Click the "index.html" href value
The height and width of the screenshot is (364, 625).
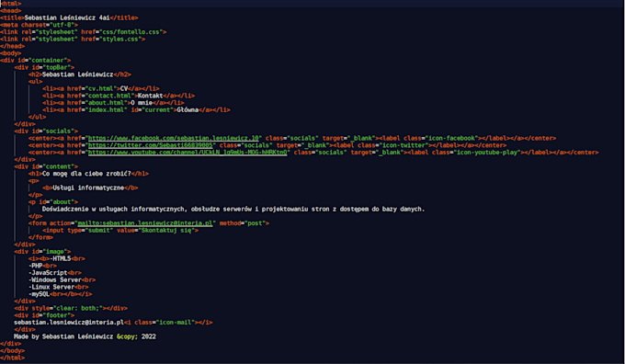(x=106, y=110)
